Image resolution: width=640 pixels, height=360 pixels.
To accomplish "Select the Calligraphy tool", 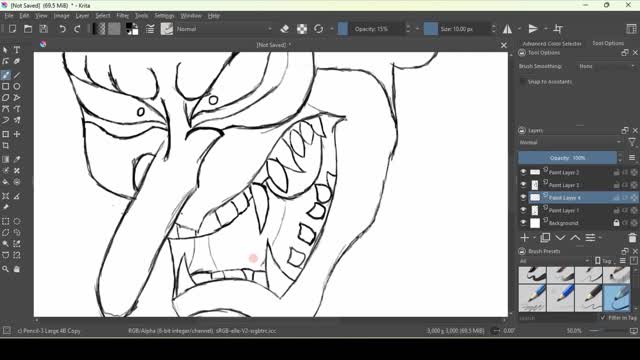I will pyautogui.click(x=17, y=61).
